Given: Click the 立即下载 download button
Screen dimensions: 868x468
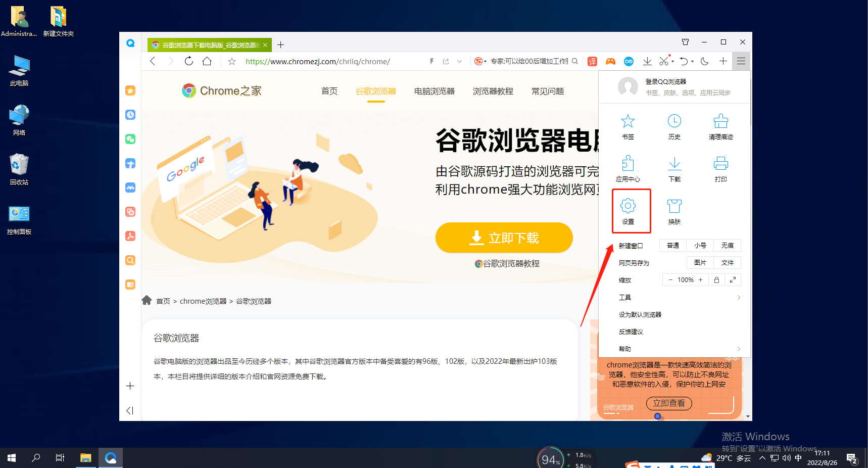Looking at the screenshot, I should pos(504,238).
